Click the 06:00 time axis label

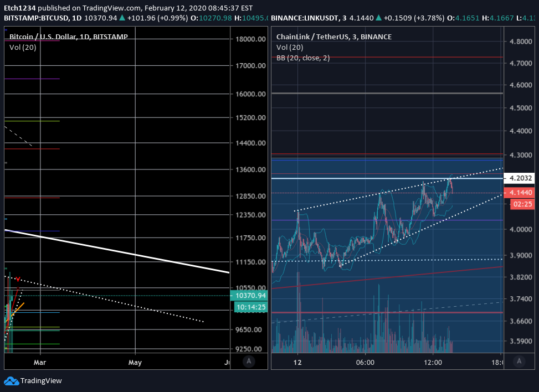[x=366, y=363]
